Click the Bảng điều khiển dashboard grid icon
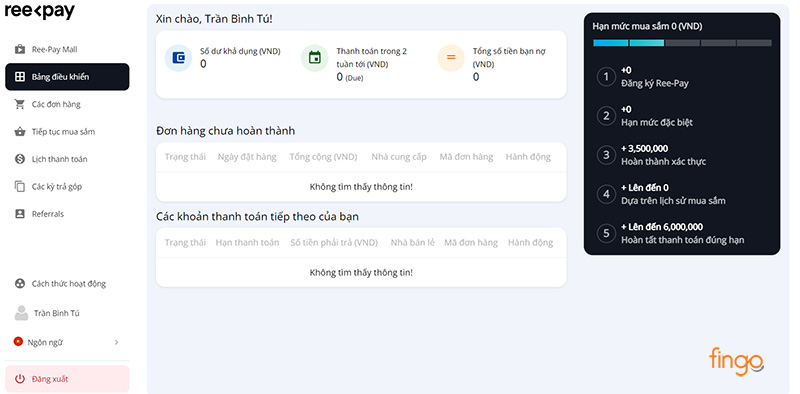800x394 pixels. [19, 77]
